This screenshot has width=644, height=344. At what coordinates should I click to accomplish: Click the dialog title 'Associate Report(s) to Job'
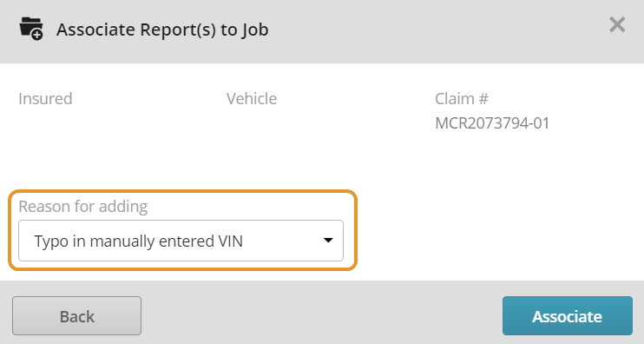(x=162, y=30)
